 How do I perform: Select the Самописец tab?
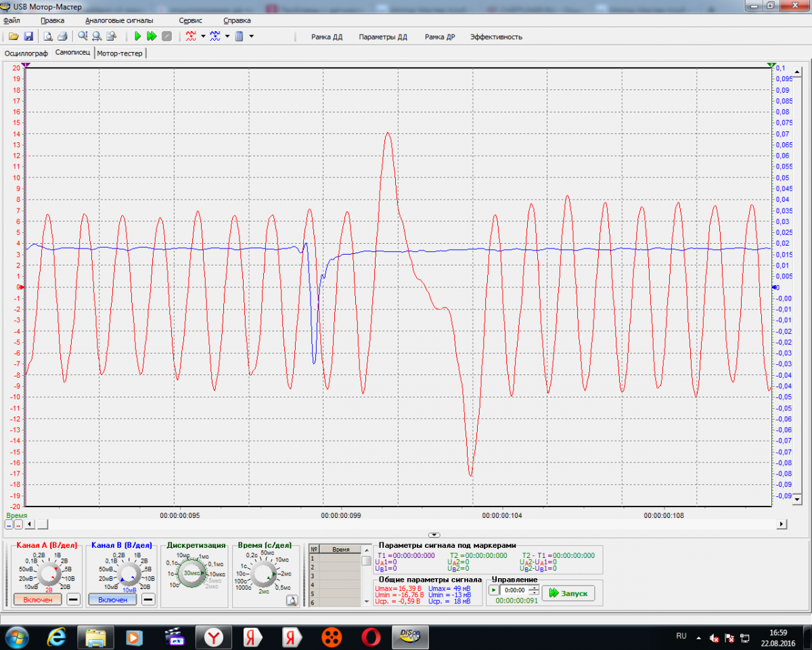(x=72, y=52)
